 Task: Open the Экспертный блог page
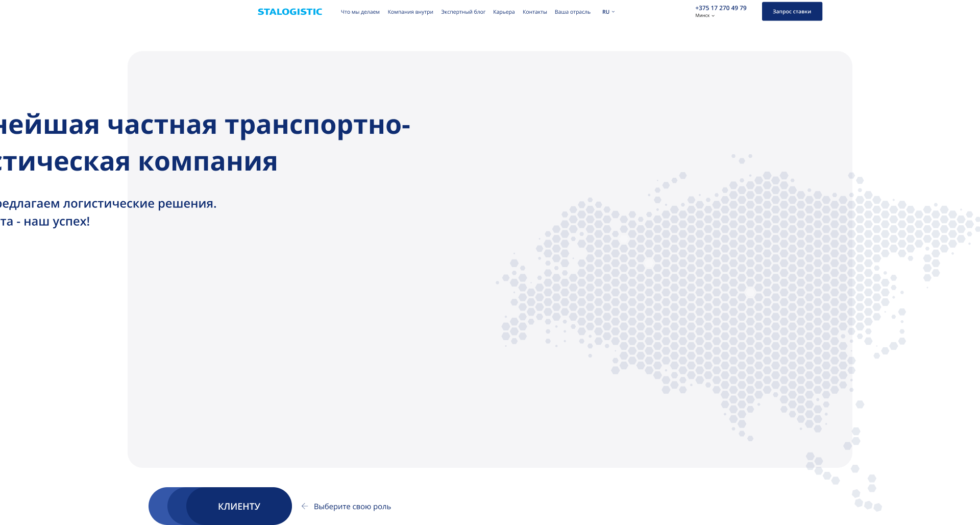[463, 12]
